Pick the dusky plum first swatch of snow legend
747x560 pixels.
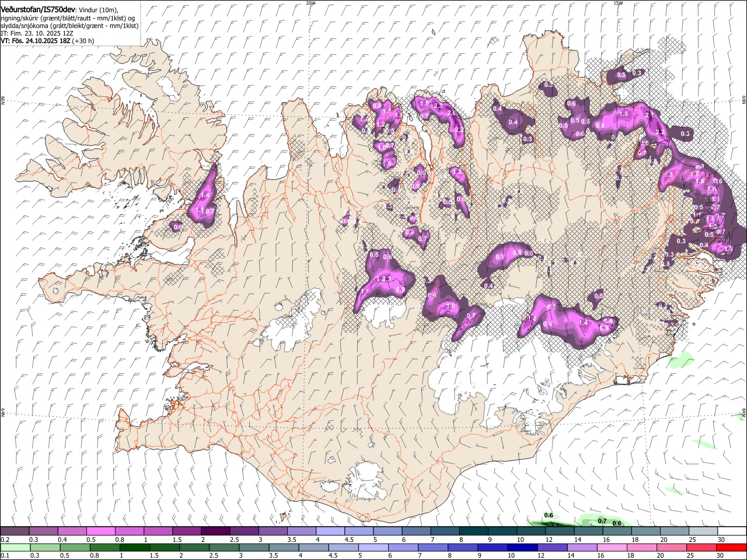(x=15, y=531)
